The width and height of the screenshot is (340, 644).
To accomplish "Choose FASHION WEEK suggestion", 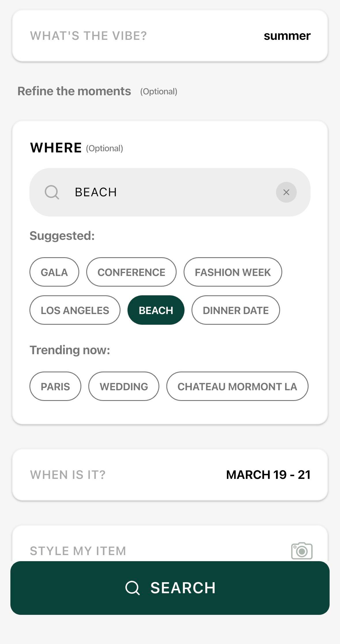I will tap(233, 272).
